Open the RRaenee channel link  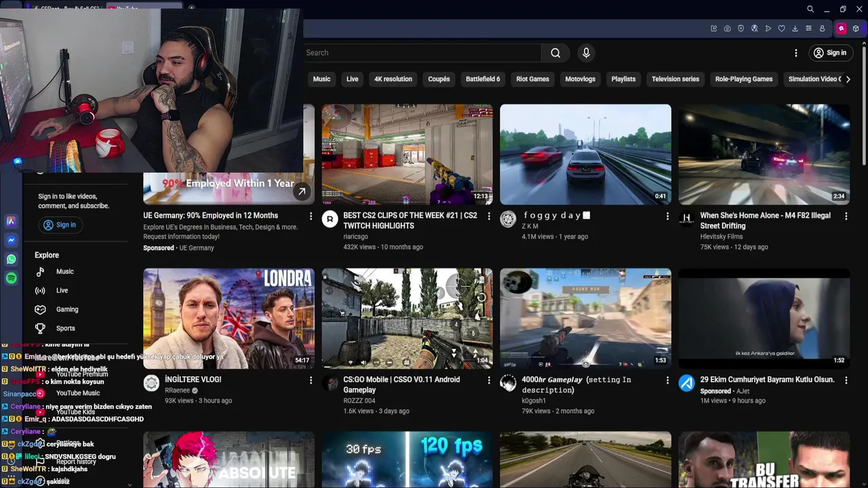[x=178, y=390]
